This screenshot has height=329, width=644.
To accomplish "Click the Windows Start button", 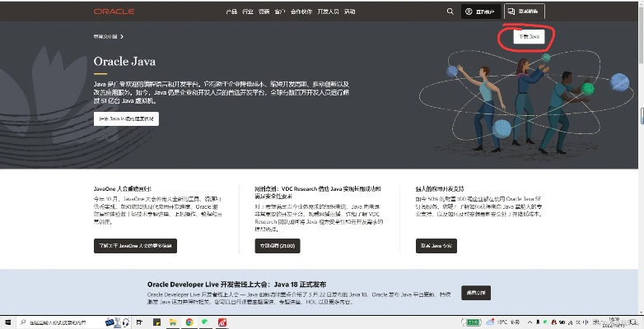I will click(x=7, y=322).
